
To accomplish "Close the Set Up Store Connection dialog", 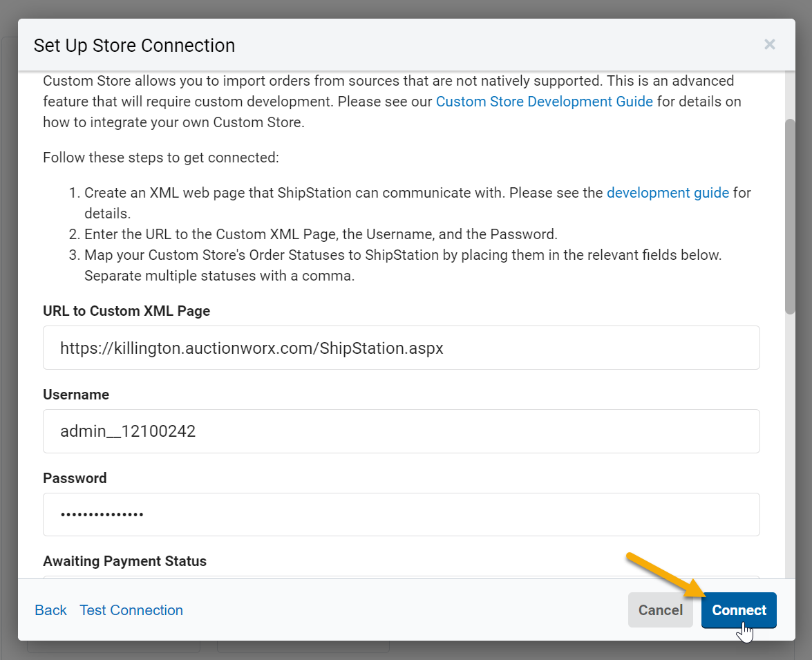I will pos(769,45).
